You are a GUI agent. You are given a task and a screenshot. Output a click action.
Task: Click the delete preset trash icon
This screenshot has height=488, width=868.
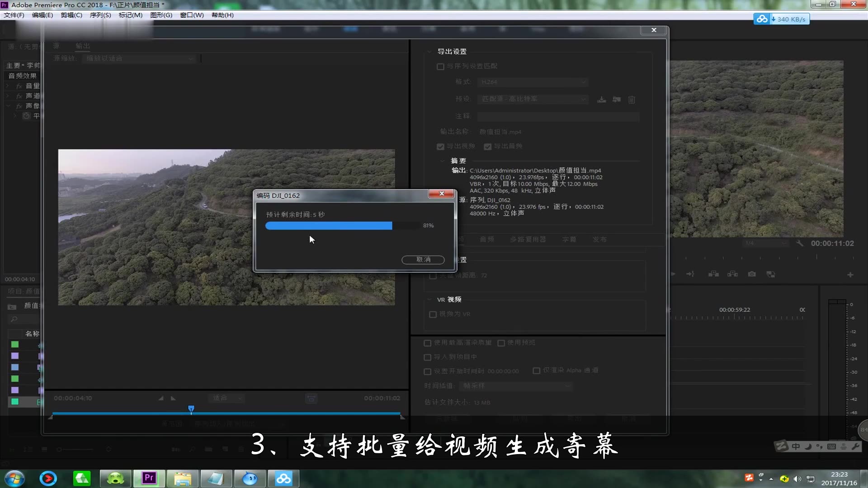[632, 99]
